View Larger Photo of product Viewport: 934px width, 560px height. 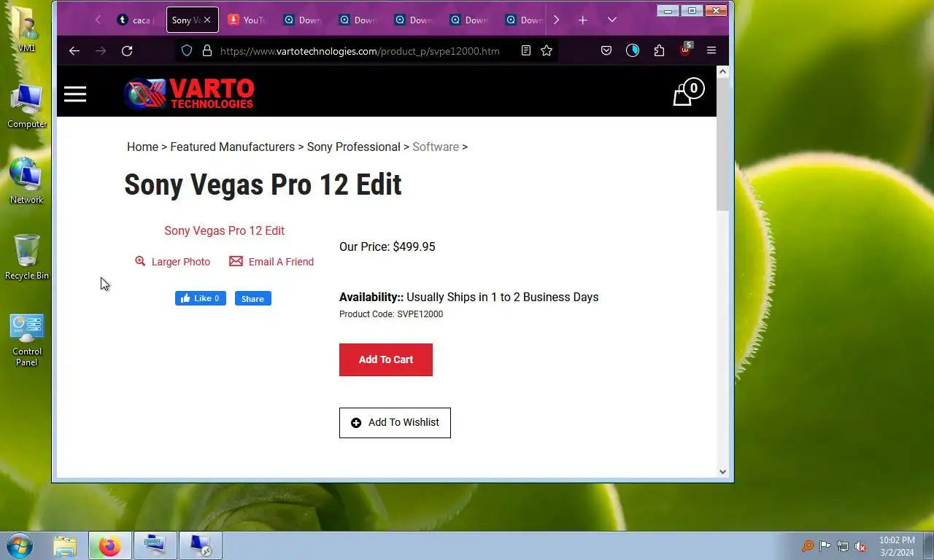click(x=181, y=262)
